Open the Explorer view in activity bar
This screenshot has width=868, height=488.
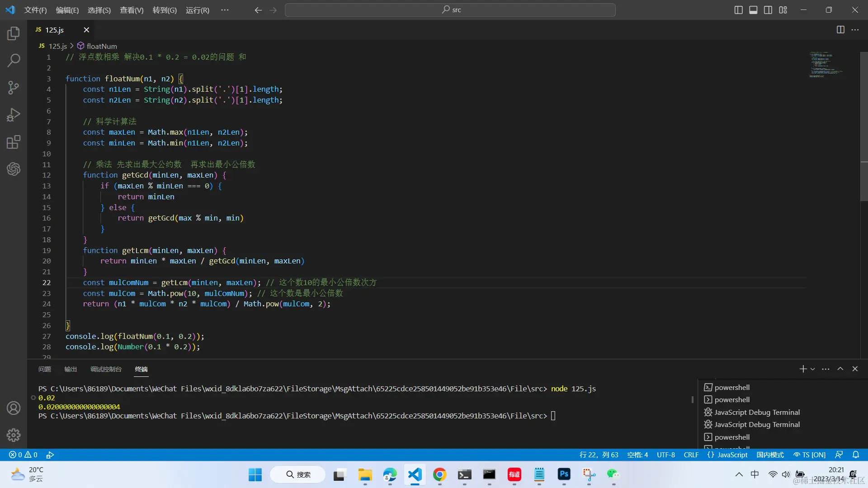coord(14,33)
